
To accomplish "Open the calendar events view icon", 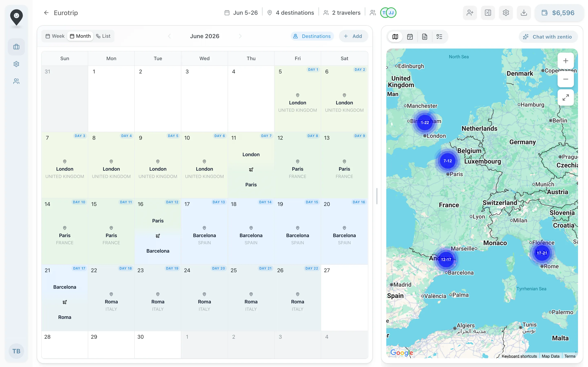I will 410,37.
